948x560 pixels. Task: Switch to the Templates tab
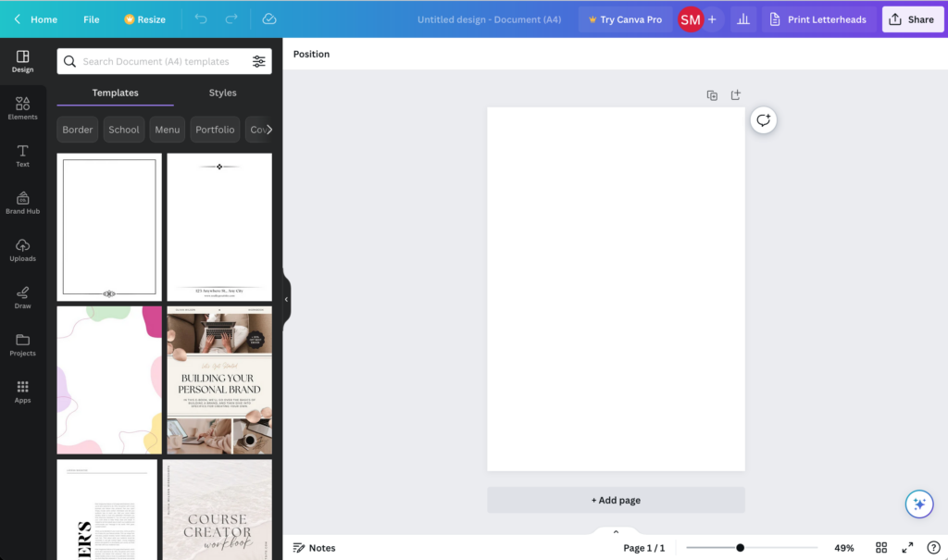pos(115,93)
